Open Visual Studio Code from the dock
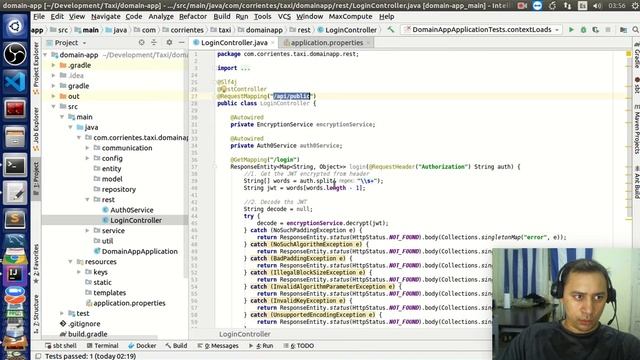 15,82
